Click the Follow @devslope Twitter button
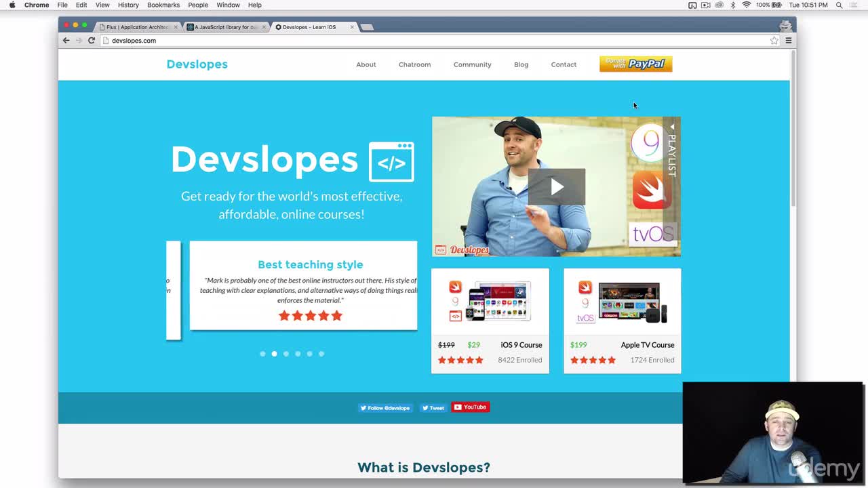This screenshot has width=868, height=488. coord(385,408)
